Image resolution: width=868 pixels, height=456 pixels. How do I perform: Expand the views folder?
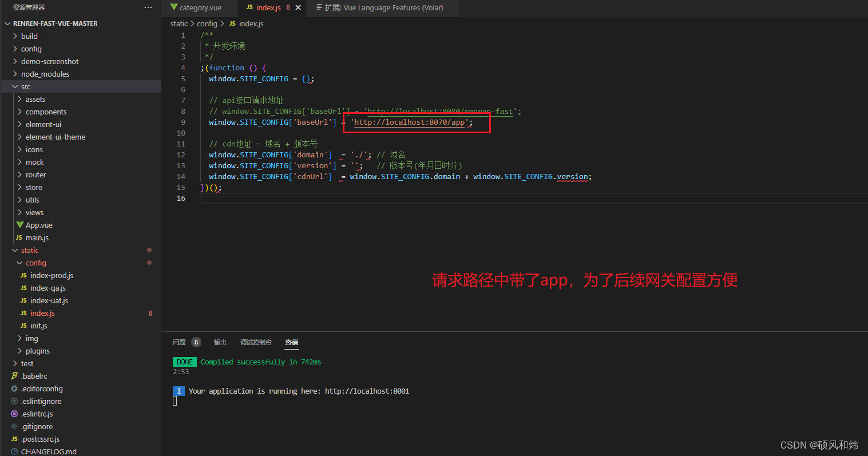tap(34, 212)
